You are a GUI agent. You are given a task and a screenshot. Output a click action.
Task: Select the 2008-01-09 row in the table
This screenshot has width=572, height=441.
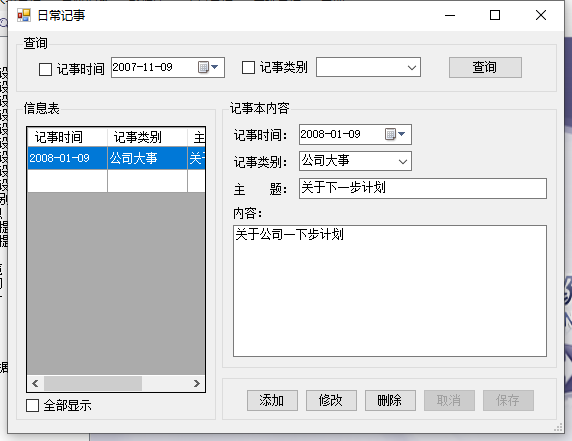point(116,158)
